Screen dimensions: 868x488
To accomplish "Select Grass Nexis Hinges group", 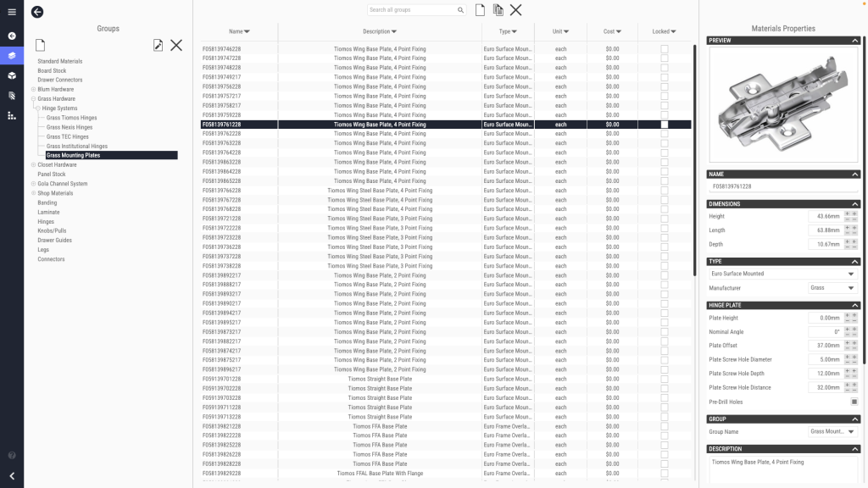I will coord(70,127).
